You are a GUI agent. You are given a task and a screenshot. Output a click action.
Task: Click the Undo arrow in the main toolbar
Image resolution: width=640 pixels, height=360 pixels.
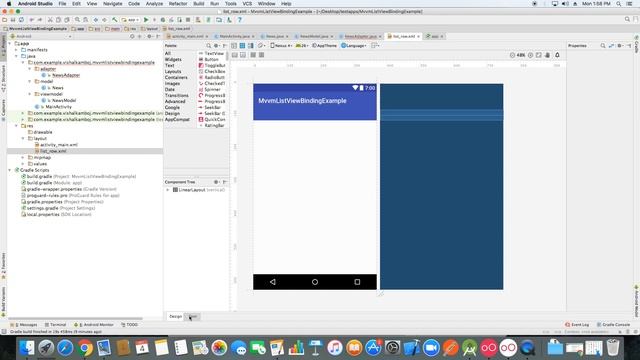[31, 20]
